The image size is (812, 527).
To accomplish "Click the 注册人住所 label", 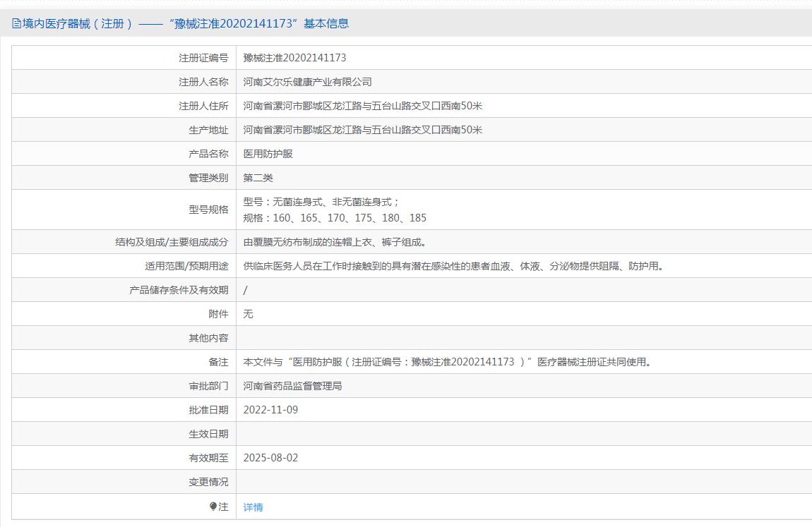I will coord(203,106).
